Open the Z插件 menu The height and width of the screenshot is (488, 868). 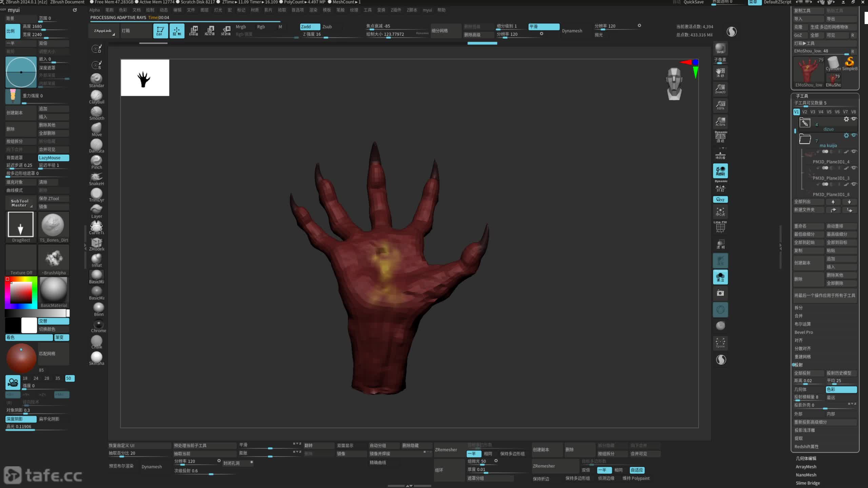[396, 10]
